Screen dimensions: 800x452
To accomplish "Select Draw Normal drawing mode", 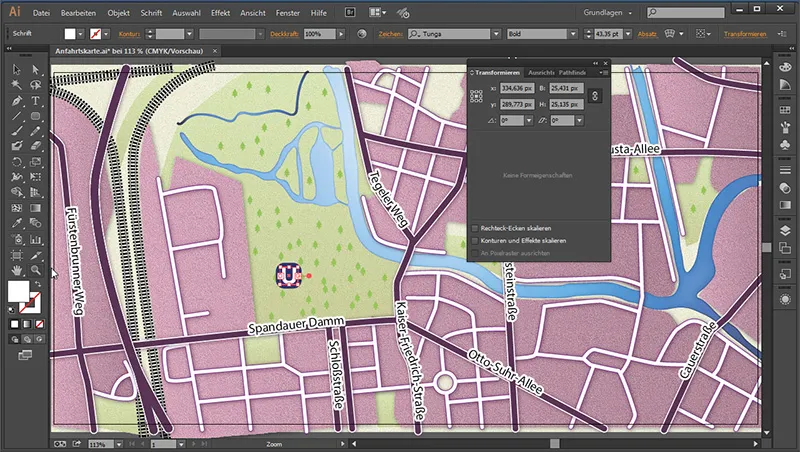I will 14,339.
